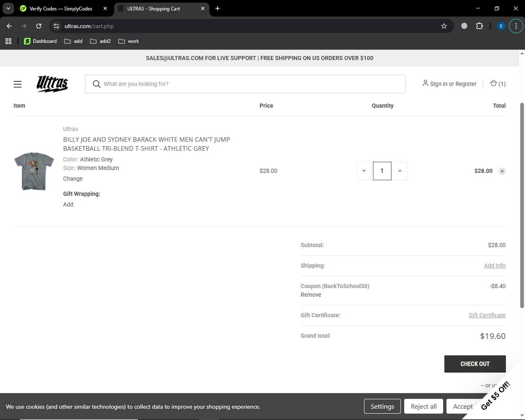Open cookie Settings
Image resolution: width=525 pixels, height=420 pixels.
[x=382, y=406]
